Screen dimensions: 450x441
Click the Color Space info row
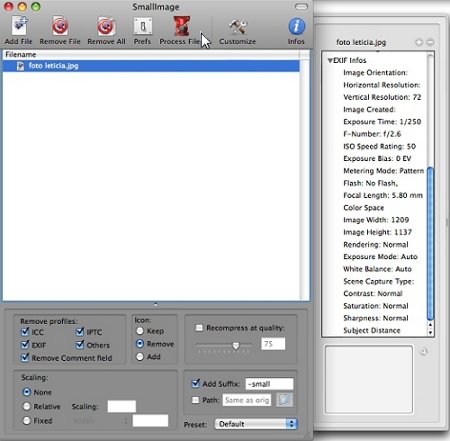tap(363, 208)
